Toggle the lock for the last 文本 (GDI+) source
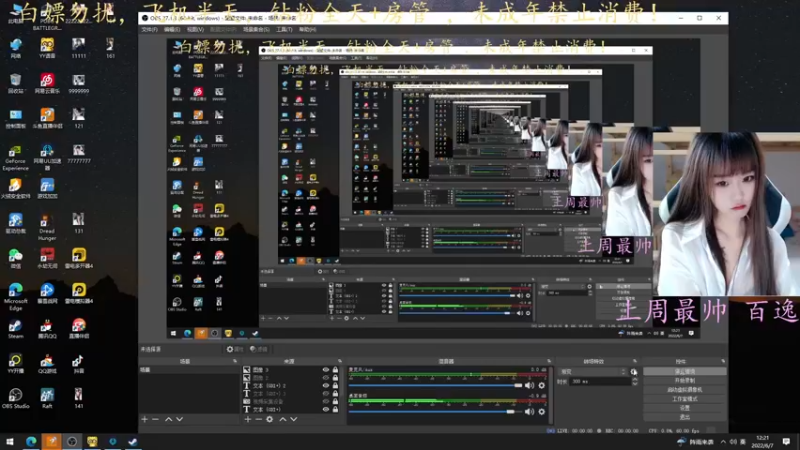Viewport: 800px width, 450px height. point(335,409)
